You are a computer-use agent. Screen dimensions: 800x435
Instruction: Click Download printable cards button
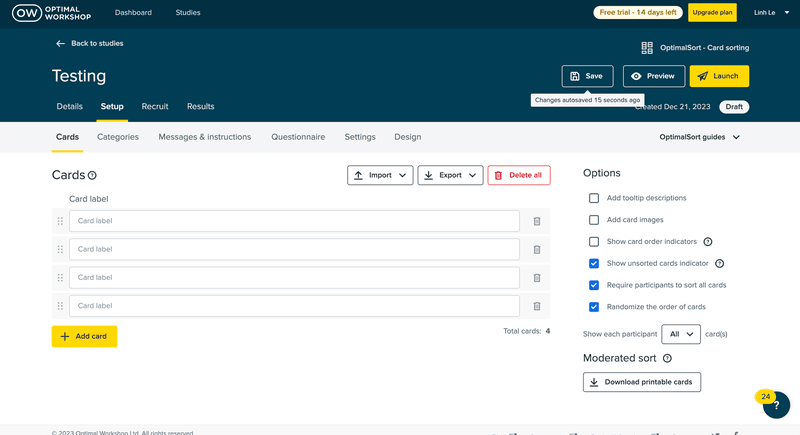[x=642, y=382]
